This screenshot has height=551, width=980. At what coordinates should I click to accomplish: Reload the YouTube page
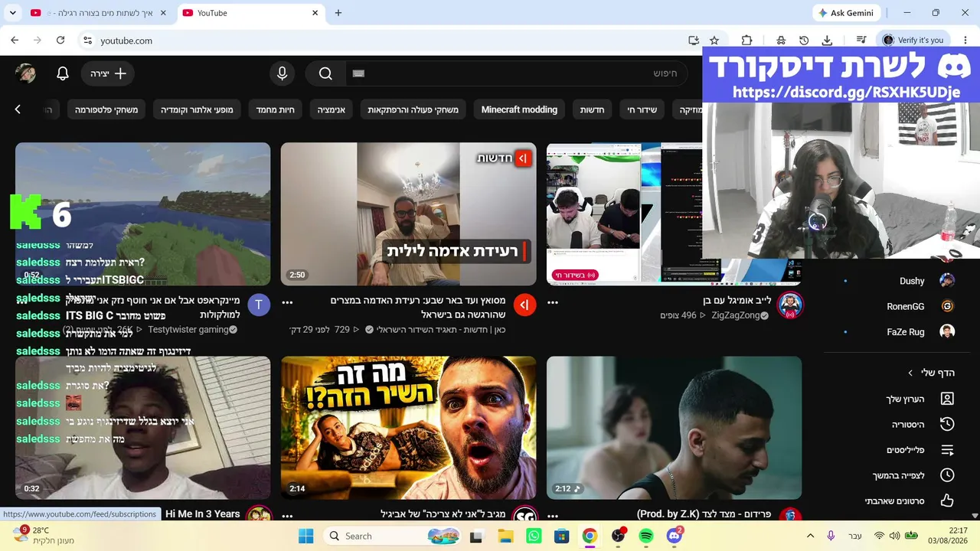(x=60, y=41)
